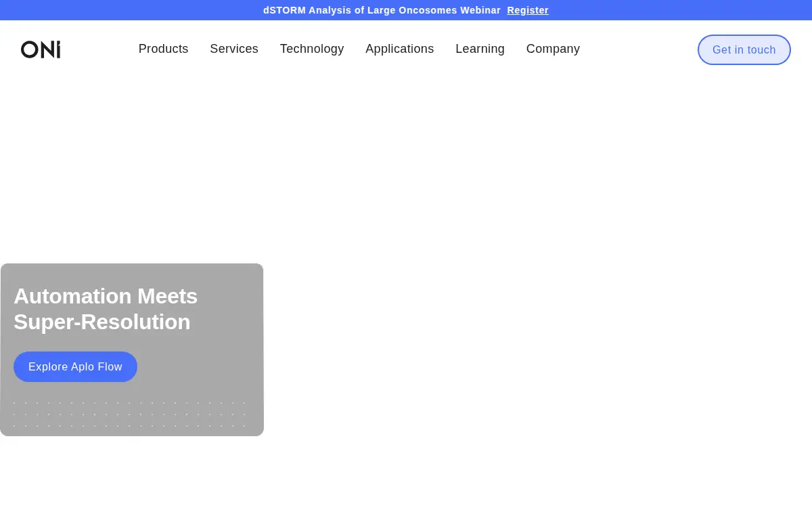The width and height of the screenshot is (812, 508).
Task: Click the ONI logo
Action: [x=41, y=49]
